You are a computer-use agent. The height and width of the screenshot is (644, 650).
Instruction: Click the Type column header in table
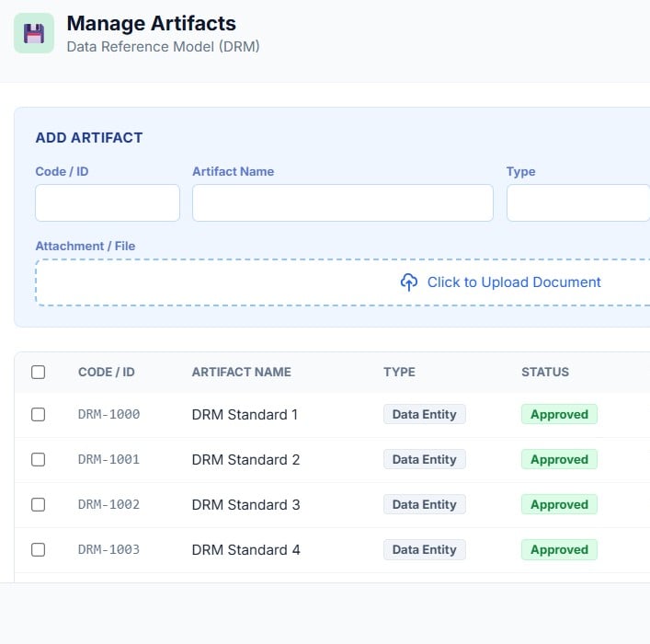click(399, 373)
